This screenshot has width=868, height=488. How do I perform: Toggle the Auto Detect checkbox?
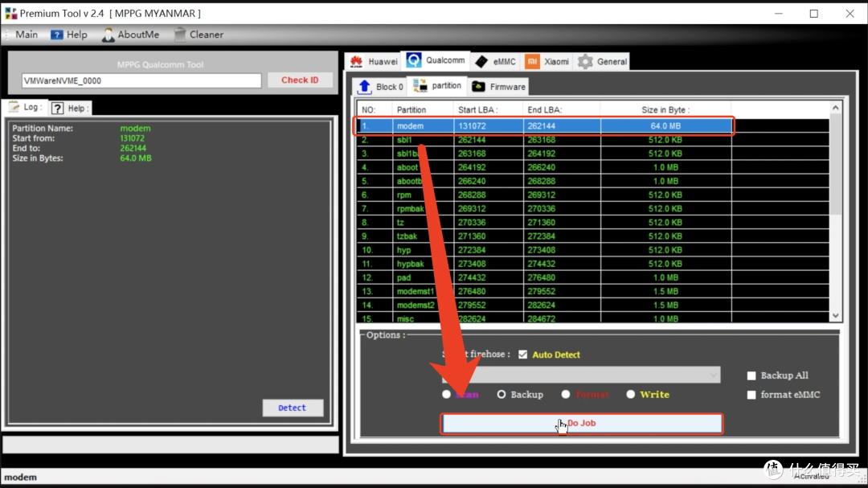point(523,355)
